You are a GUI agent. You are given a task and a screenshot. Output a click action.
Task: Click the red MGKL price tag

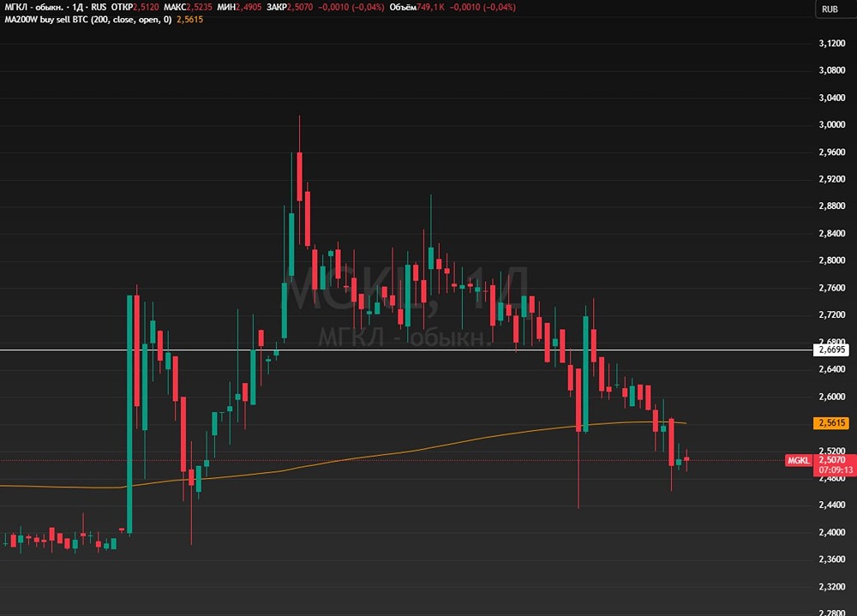(x=798, y=460)
